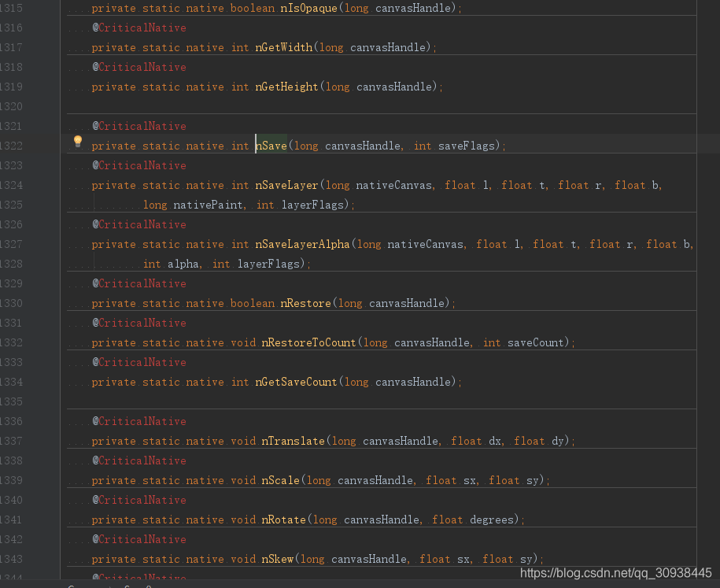Viewport: 720px width, 588px height.
Task: Click the alpha parameter on line 1328
Action: coord(183,264)
